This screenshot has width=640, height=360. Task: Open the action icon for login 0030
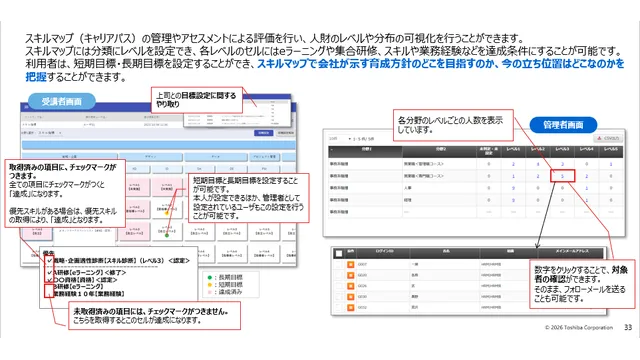click(350, 297)
